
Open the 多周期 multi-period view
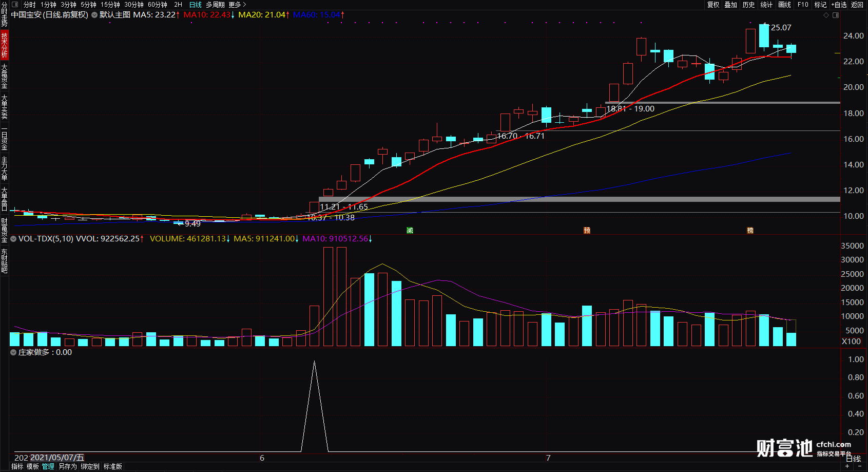(215, 5)
